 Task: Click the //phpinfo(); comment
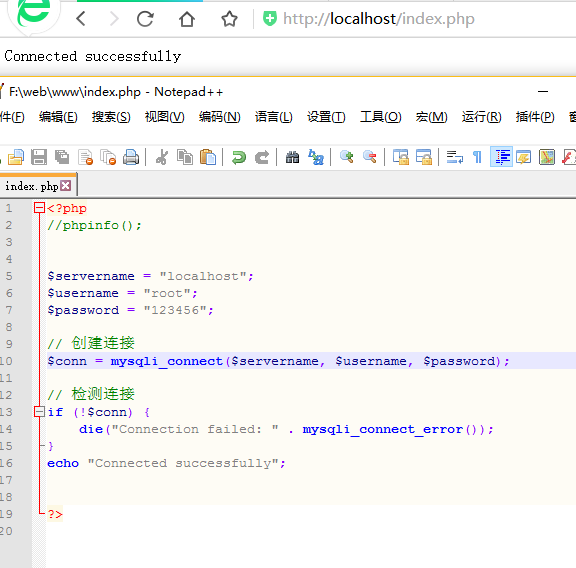click(94, 225)
